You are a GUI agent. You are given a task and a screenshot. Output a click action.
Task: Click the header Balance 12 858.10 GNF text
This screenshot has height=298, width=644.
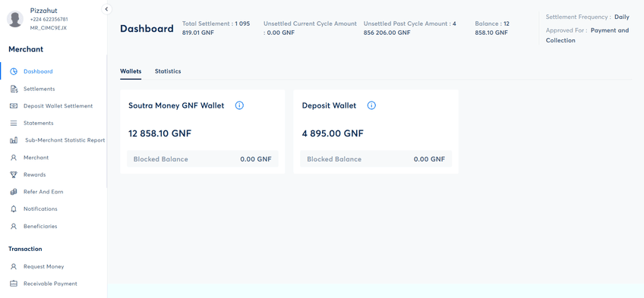coord(492,28)
